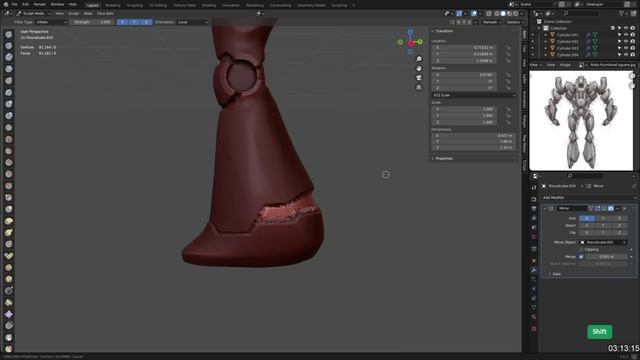Select the purple Cloth brush
640x360 pixels.
point(9,314)
